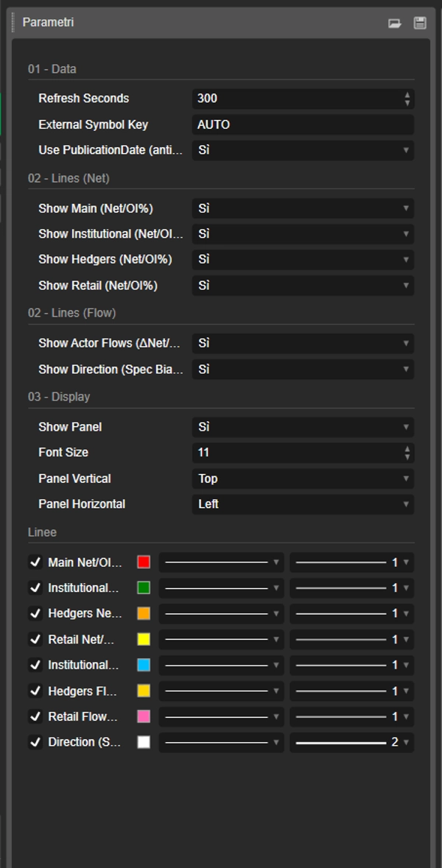Open the Panel Horizontal dropdown showing Left

[x=302, y=504]
